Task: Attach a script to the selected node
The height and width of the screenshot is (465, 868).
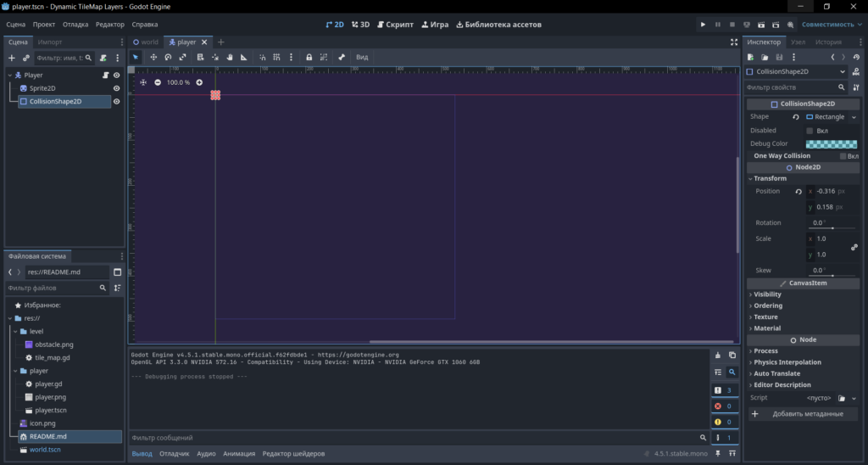Action: pos(103,58)
